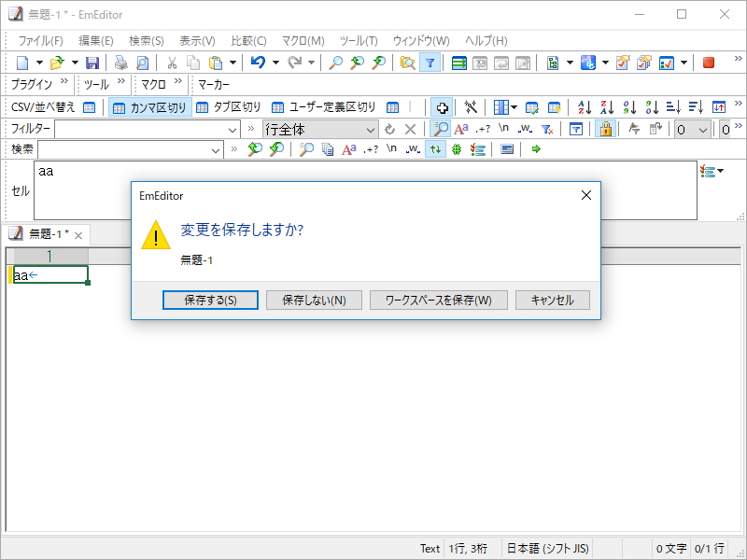Expand the Undo history dropdown arrow
This screenshot has width=747, height=560.
pos(275,63)
